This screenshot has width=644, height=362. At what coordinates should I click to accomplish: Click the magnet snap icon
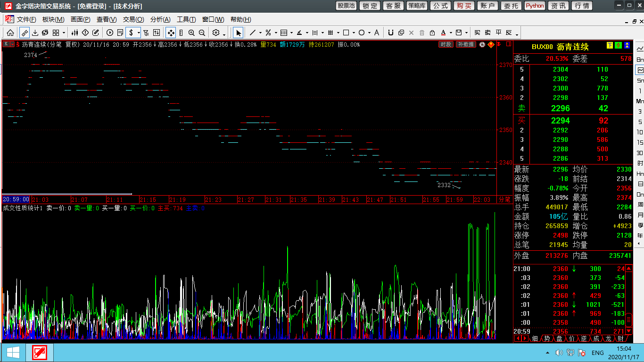(x=390, y=33)
